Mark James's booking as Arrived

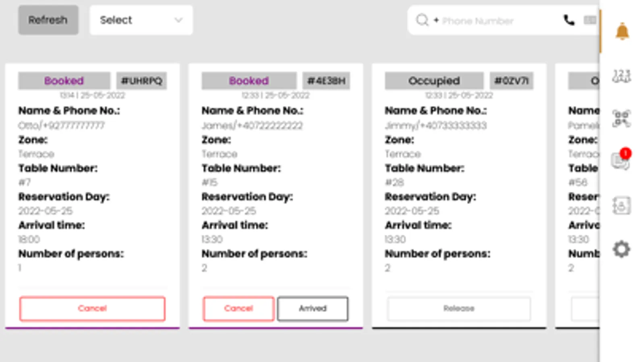point(313,309)
